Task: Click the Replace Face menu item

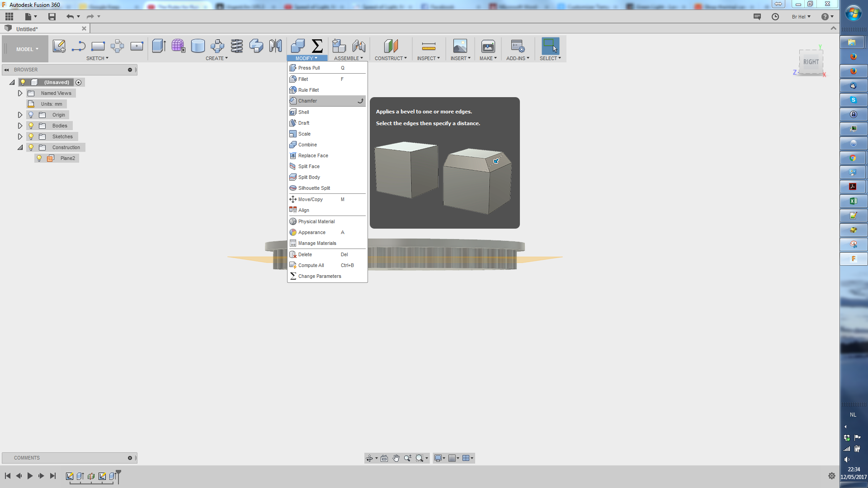Action: (313, 155)
